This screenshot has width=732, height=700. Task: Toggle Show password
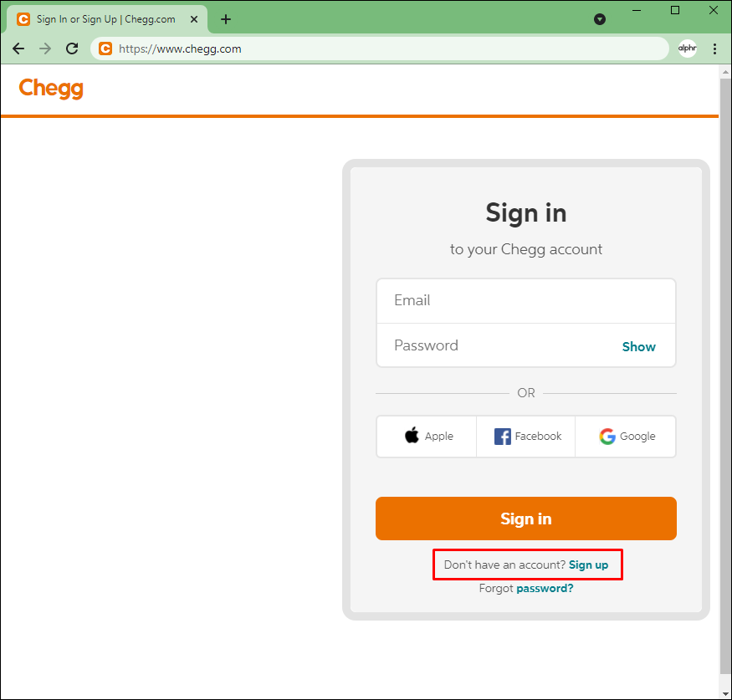click(638, 347)
